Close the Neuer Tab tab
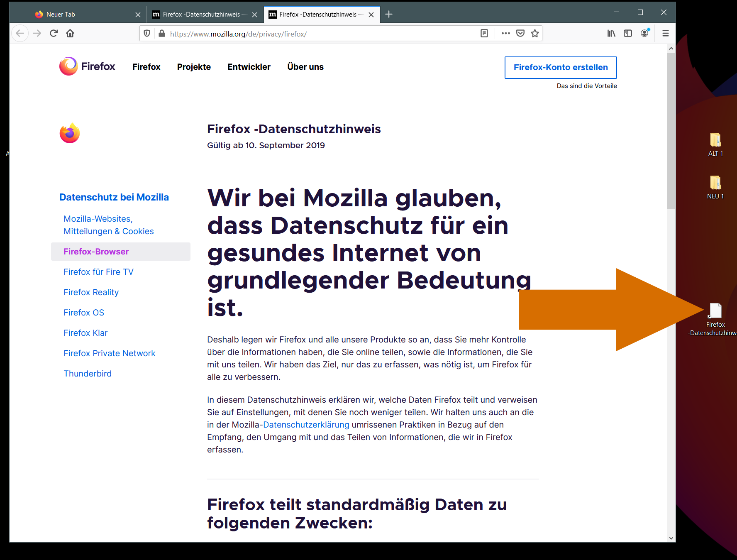This screenshot has height=560, width=737. 138,15
